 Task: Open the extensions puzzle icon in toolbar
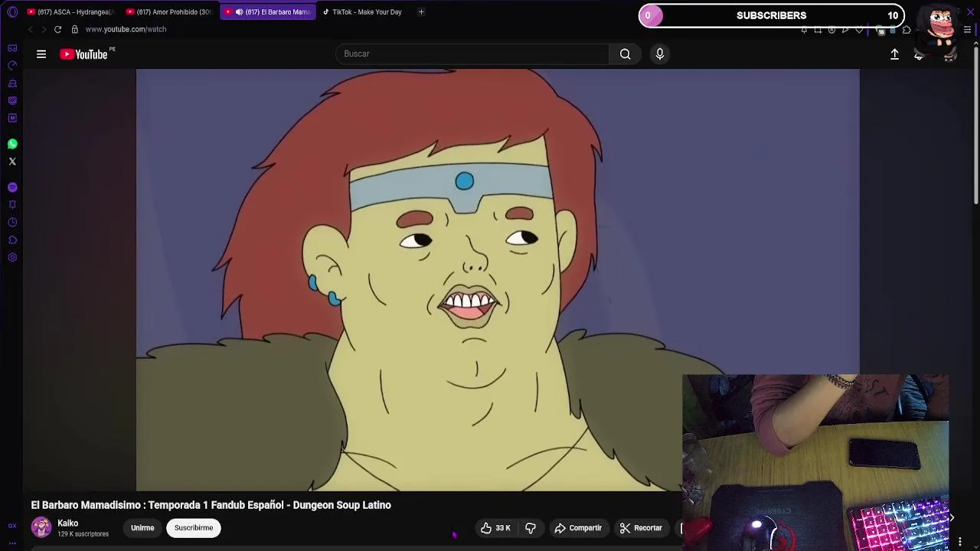click(x=907, y=30)
